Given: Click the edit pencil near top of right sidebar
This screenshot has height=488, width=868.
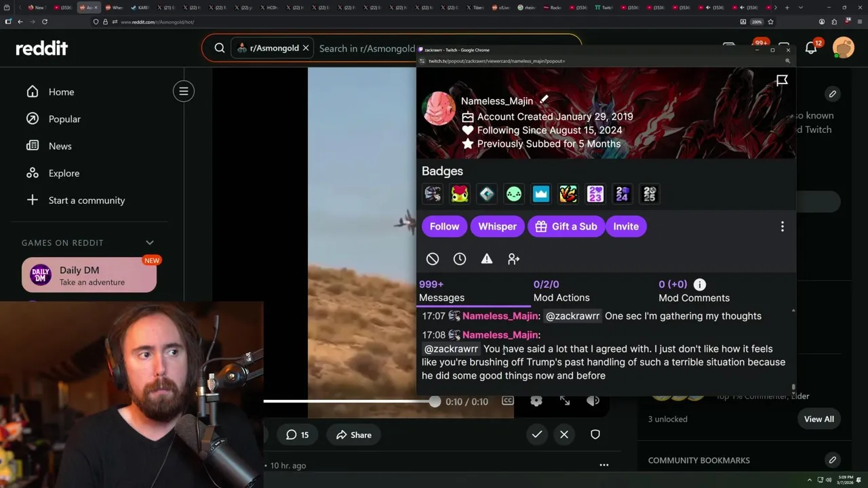Looking at the screenshot, I should click(x=832, y=94).
